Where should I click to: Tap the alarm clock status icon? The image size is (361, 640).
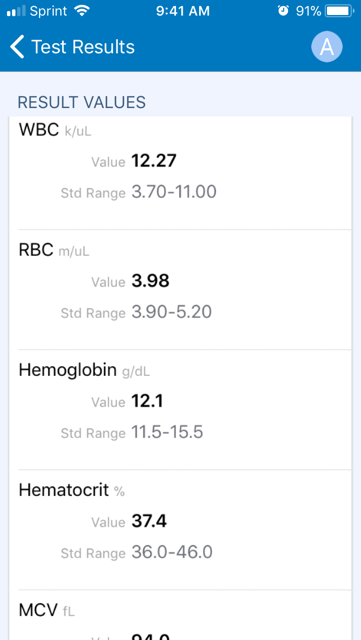point(283,11)
